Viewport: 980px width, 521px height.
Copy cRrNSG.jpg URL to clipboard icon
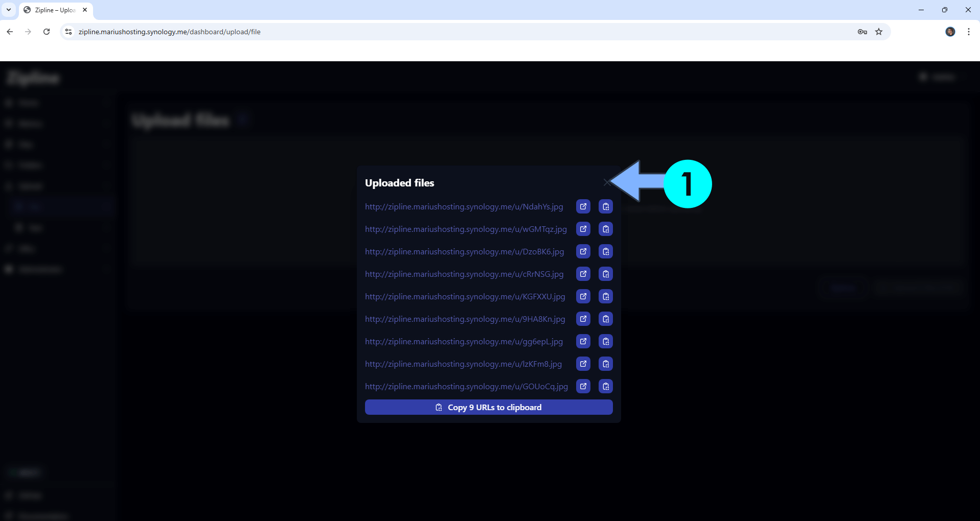click(x=606, y=274)
